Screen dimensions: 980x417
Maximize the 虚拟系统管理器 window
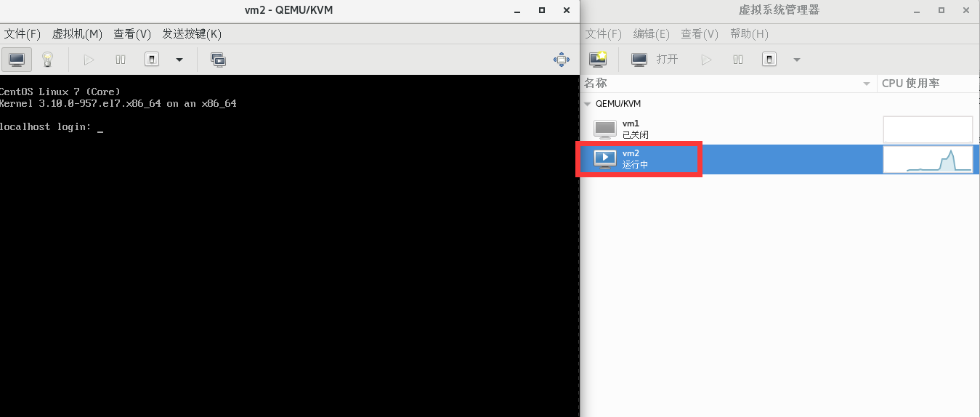(x=941, y=10)
